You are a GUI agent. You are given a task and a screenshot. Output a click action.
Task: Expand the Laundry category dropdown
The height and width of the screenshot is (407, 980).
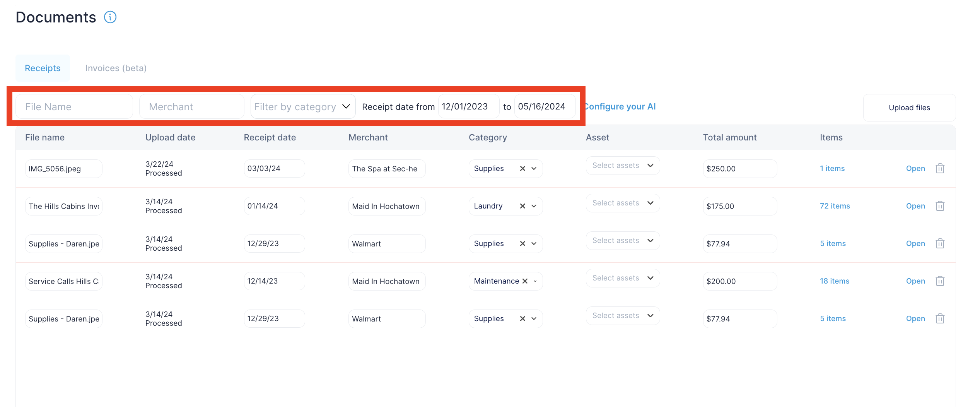click(x=534, y=206)
